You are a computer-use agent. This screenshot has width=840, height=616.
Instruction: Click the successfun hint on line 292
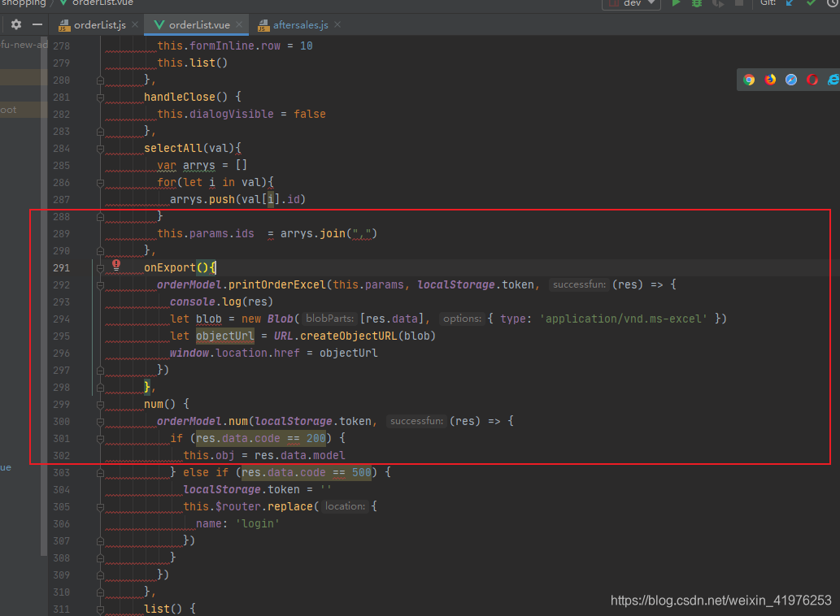click(579, 284)
